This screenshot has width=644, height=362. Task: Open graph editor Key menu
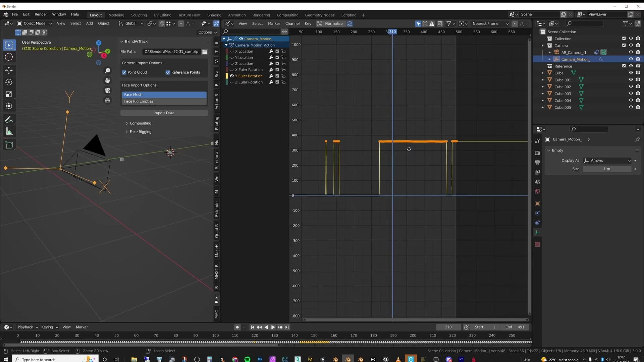pyautogui.click(x=308, y=23)
